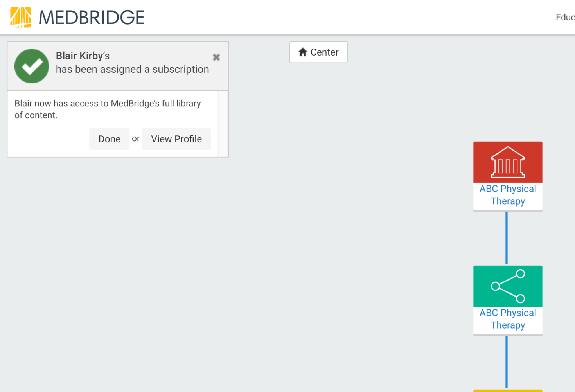Click the home icon in Center button

click(303, 52)
